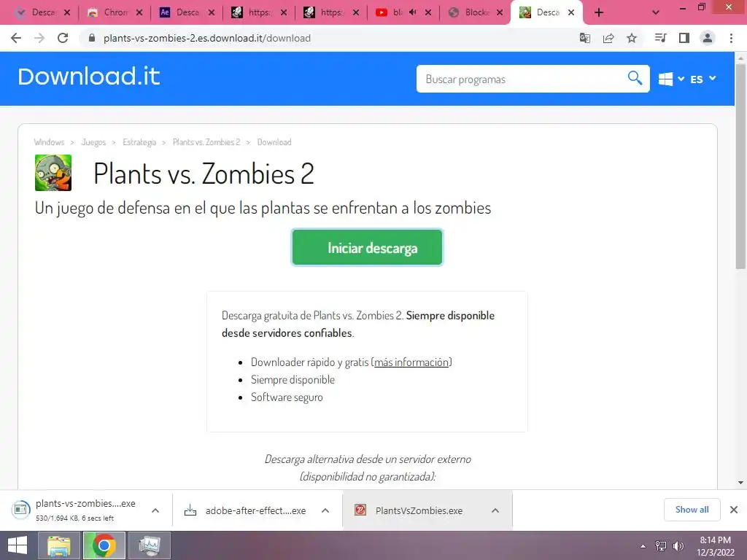Click the forward navigation arrow
Image resolution: width=747 pixels, height=560 pixels.
(39, 38)
